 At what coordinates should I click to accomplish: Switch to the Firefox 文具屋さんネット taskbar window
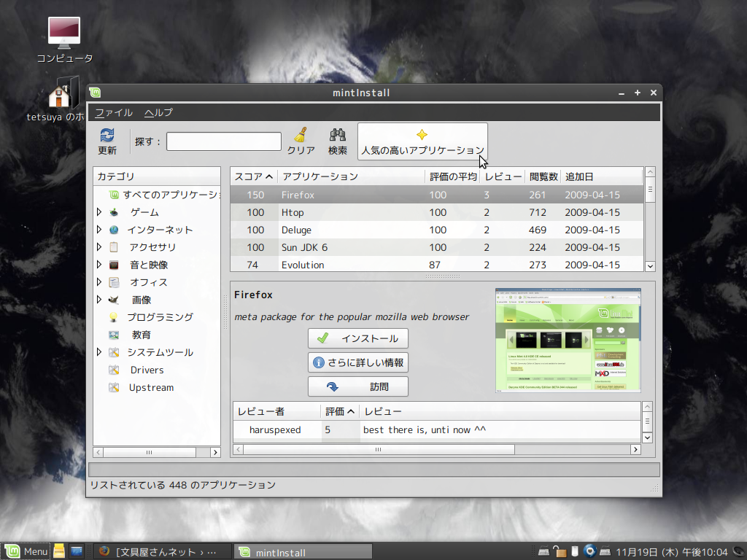pyautogui.click(x=162, y=551)
